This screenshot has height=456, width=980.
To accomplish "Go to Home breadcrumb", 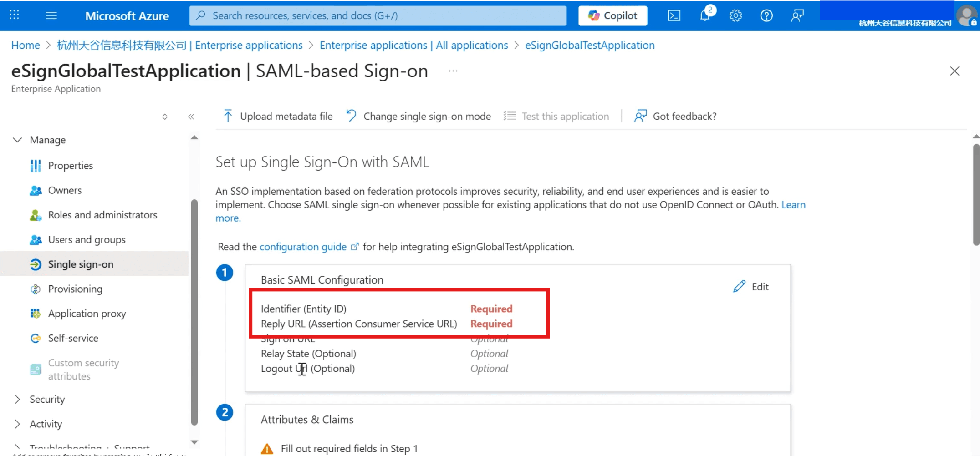I will (x=26, y=45).
